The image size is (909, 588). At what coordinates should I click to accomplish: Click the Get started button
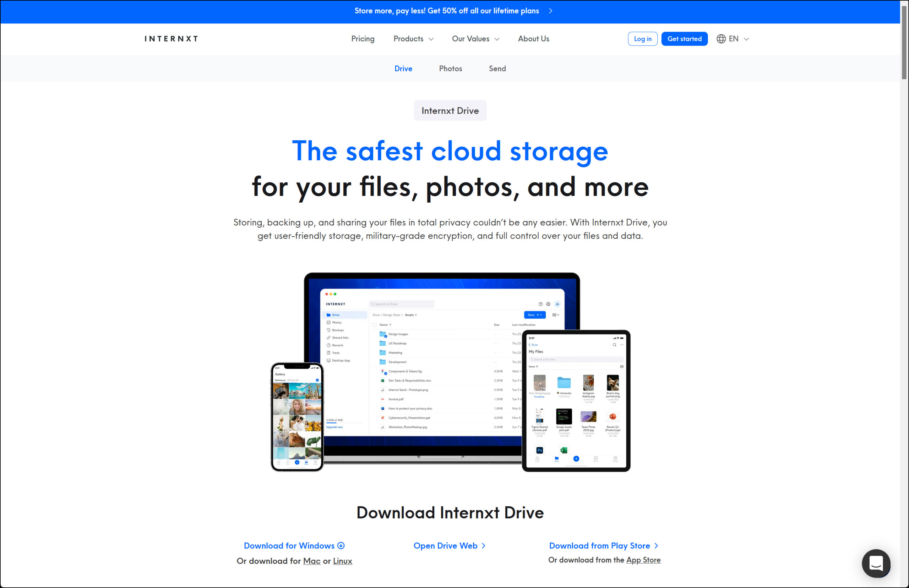[x=684, y=39]
